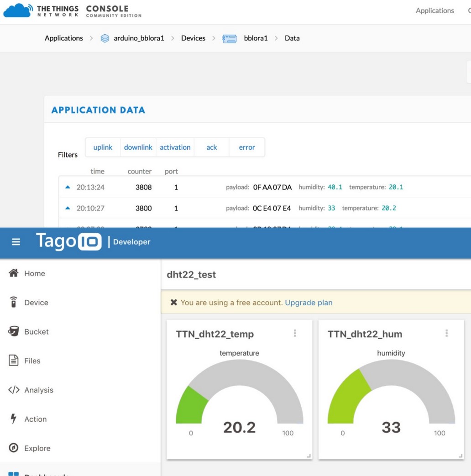Image resolution: width=471 pixels, height=476 pixels.
Task: Open bblora1 device breadcrumb
Action: click(x=256, y=38)
